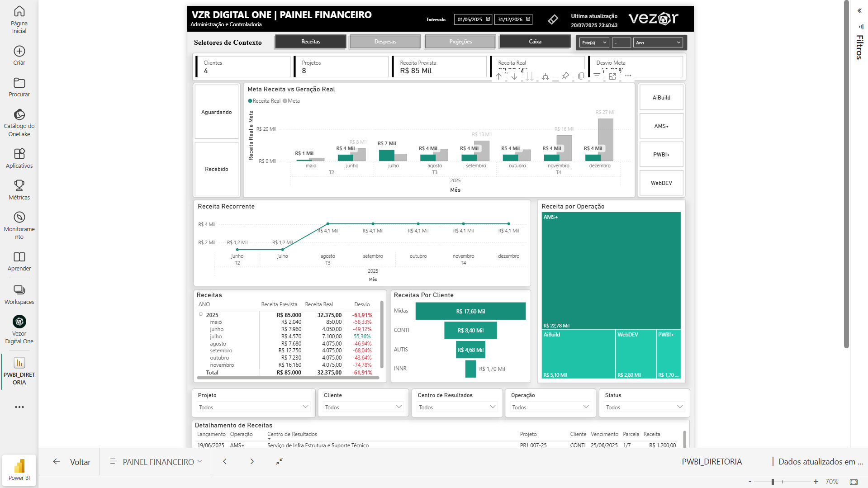Switch to the Projeções tab
This screenshot has height=488, width=868.
(x=460, y=42)
